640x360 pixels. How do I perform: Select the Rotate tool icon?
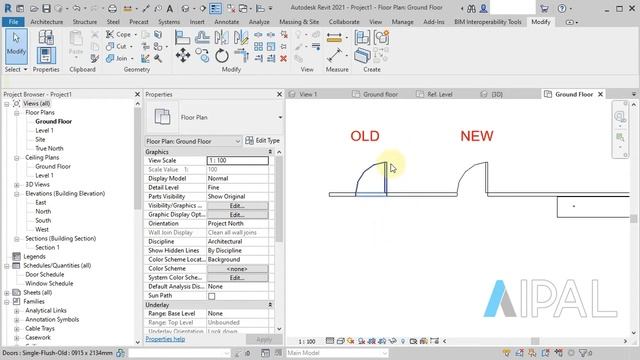pos(222,56)
